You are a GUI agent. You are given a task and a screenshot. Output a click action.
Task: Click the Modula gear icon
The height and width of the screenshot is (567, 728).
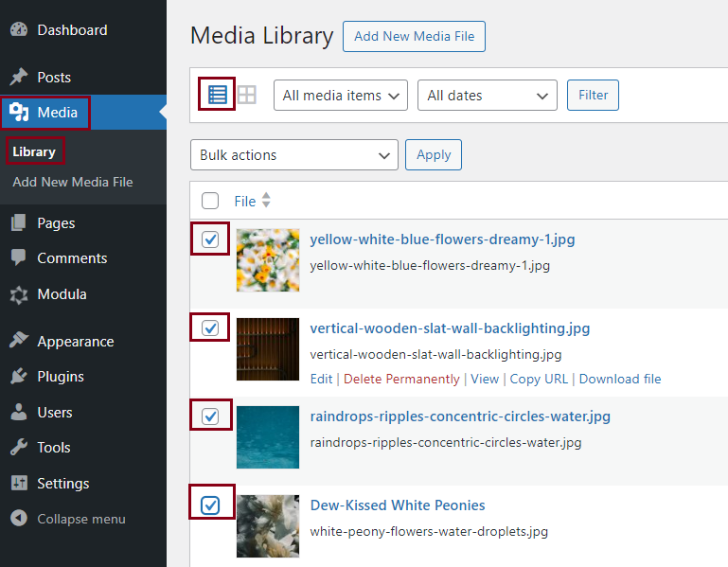pyautogui.click(x=19, y=294)
